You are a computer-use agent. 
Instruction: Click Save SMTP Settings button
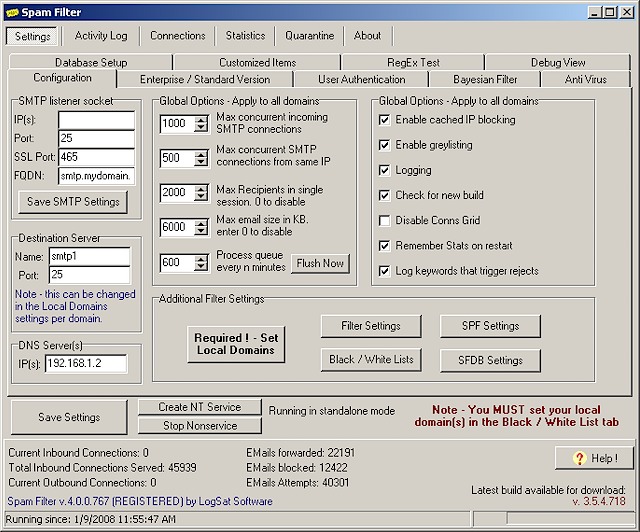coord(73,202)
